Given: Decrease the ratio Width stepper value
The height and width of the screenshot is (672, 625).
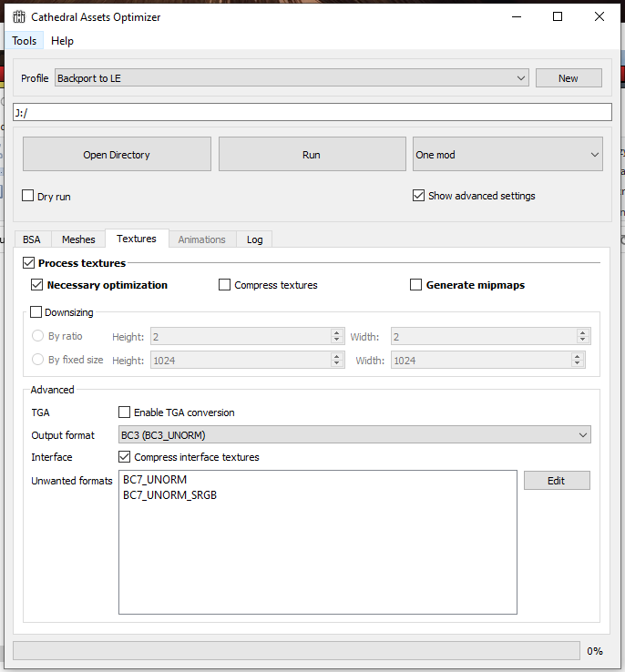Looking at the screenshot, I should tap(582, 341).
